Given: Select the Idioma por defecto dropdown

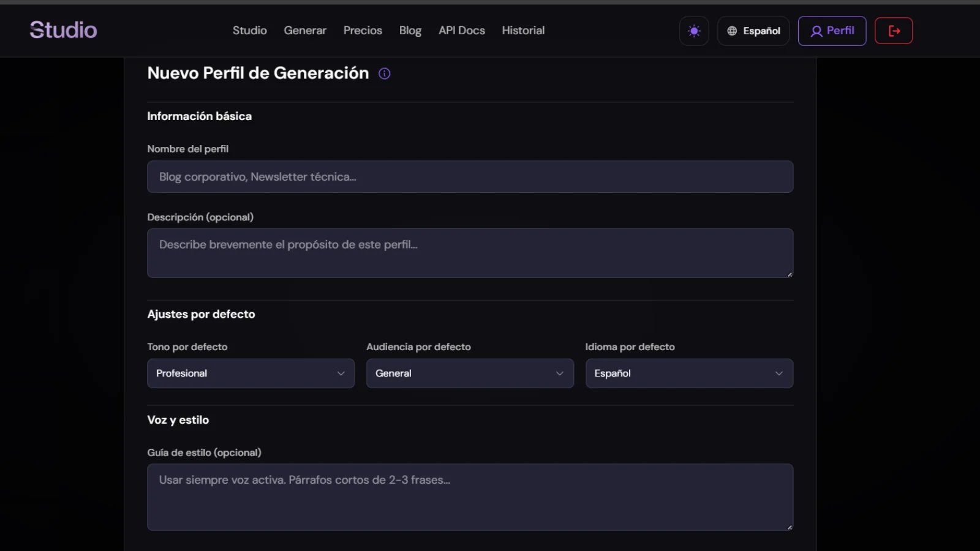Looking at the screenshot, I should (x=689, y=373).
